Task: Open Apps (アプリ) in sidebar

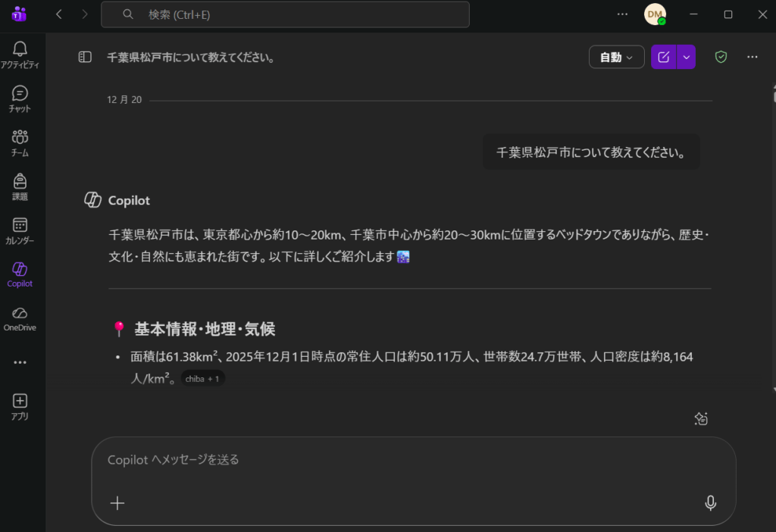Action: point(20,406)
